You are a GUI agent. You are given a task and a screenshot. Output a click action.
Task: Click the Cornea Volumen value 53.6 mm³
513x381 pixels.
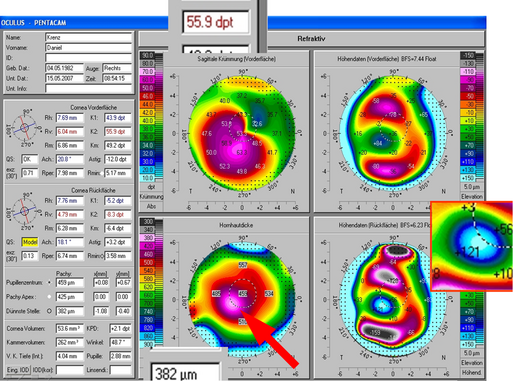coord(70,329)
